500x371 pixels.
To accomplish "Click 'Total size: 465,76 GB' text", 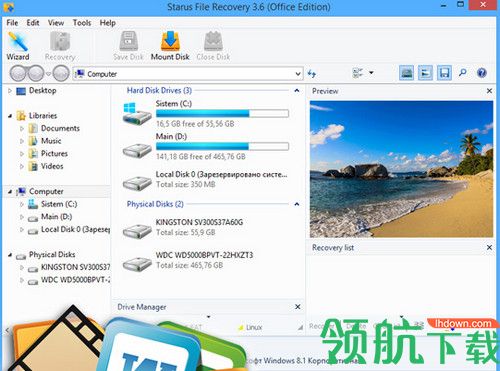I will (189, 265).
